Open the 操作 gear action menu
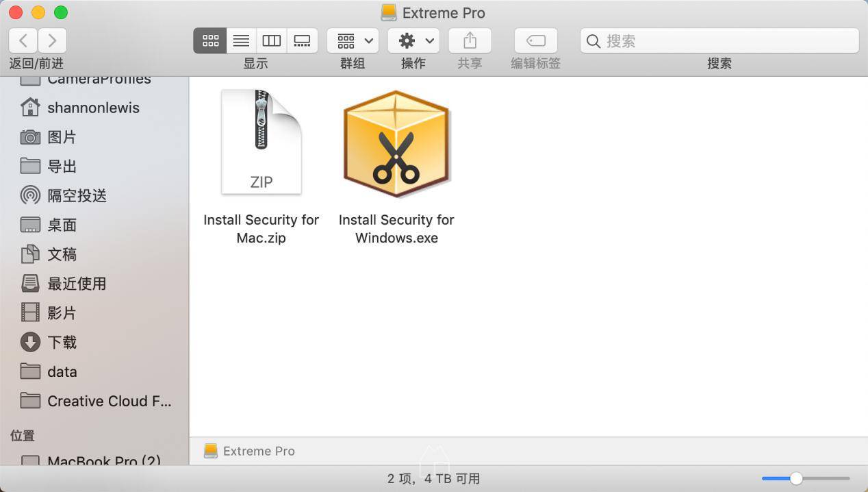 [413, 40]
